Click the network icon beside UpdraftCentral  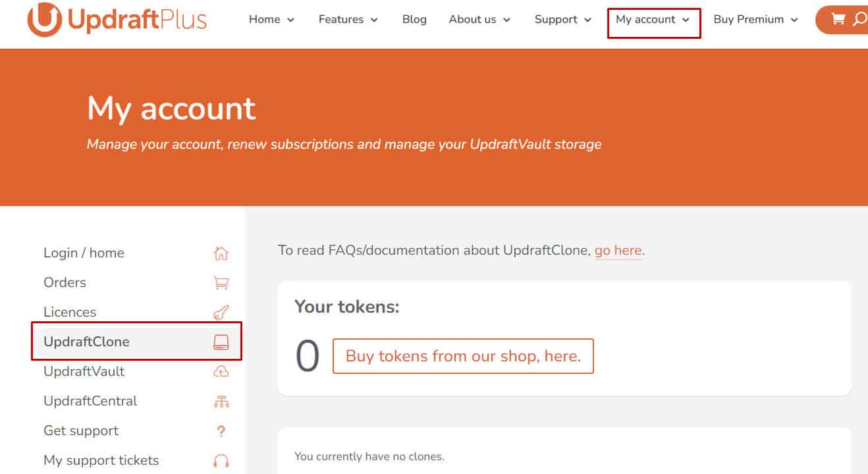[221, 402]
